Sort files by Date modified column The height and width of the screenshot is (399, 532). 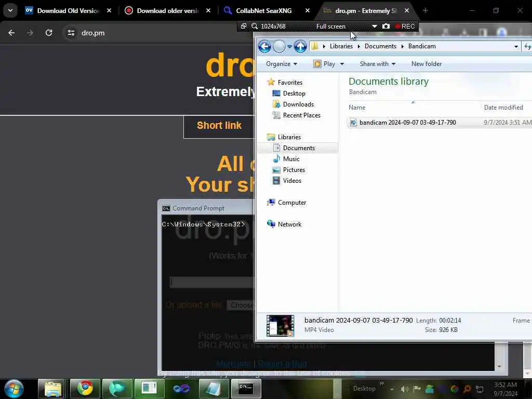click(503, 107)
